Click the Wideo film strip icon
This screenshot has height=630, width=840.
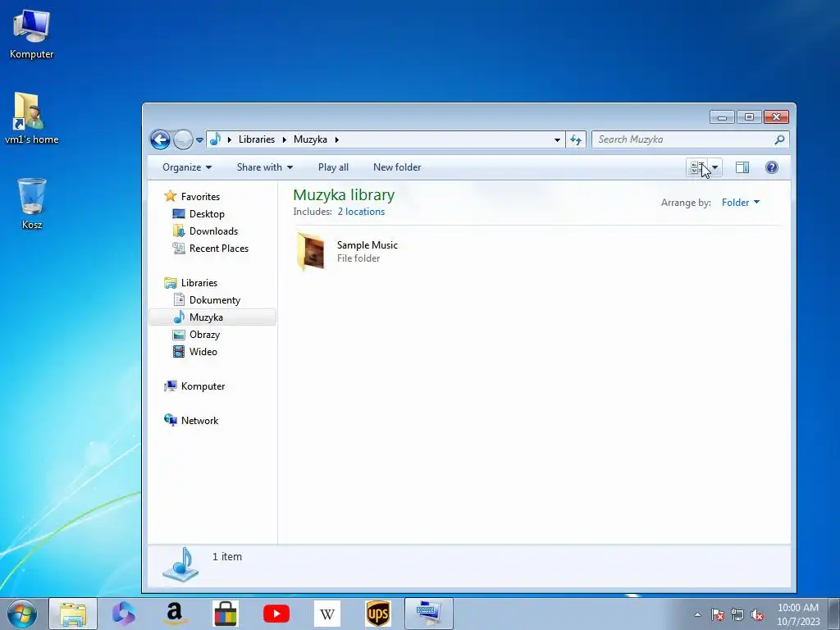(179, 351)
